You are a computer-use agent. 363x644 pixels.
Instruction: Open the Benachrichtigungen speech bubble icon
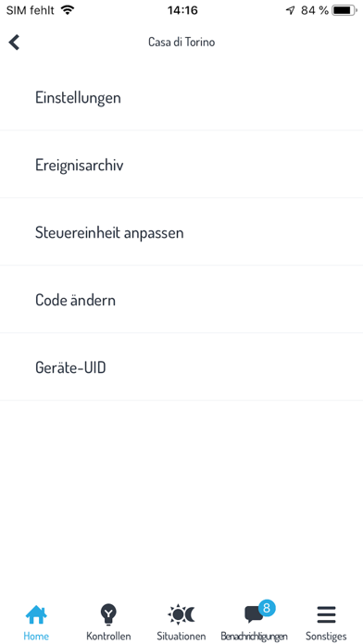[x=254, y=614]
